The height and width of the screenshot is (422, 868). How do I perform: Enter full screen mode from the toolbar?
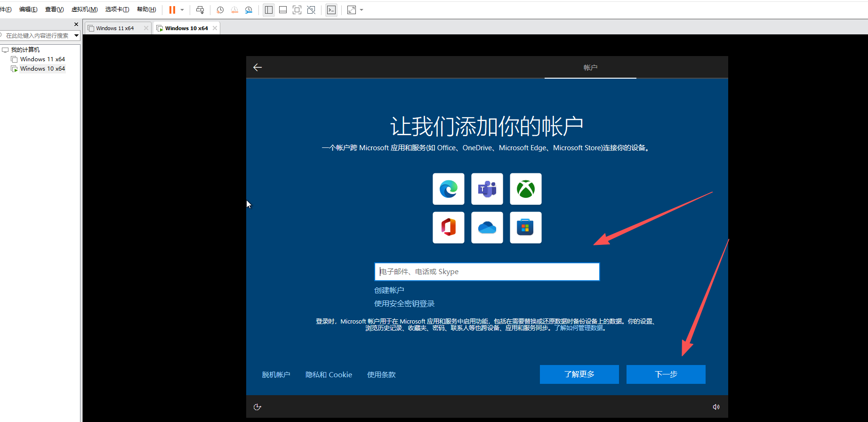(297, 10)
